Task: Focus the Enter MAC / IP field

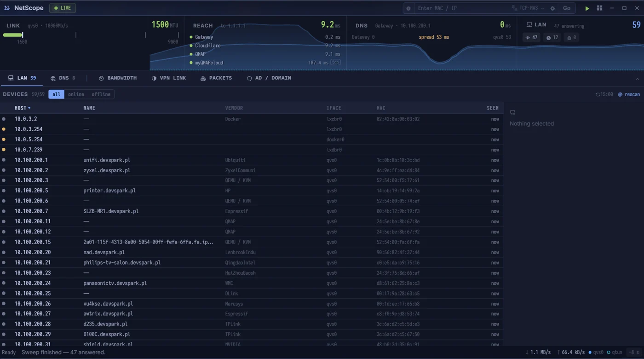Action: pos(462,8)
